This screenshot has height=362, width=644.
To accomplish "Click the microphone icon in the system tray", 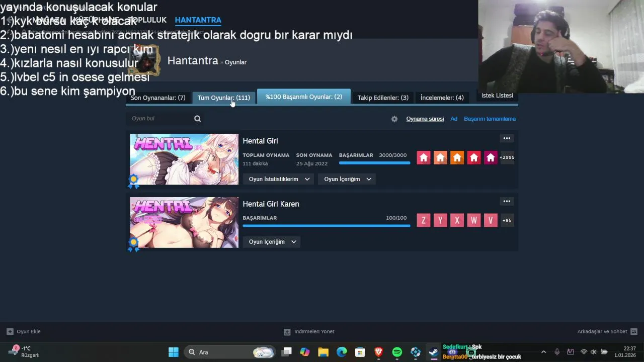I will click(557, 352).
